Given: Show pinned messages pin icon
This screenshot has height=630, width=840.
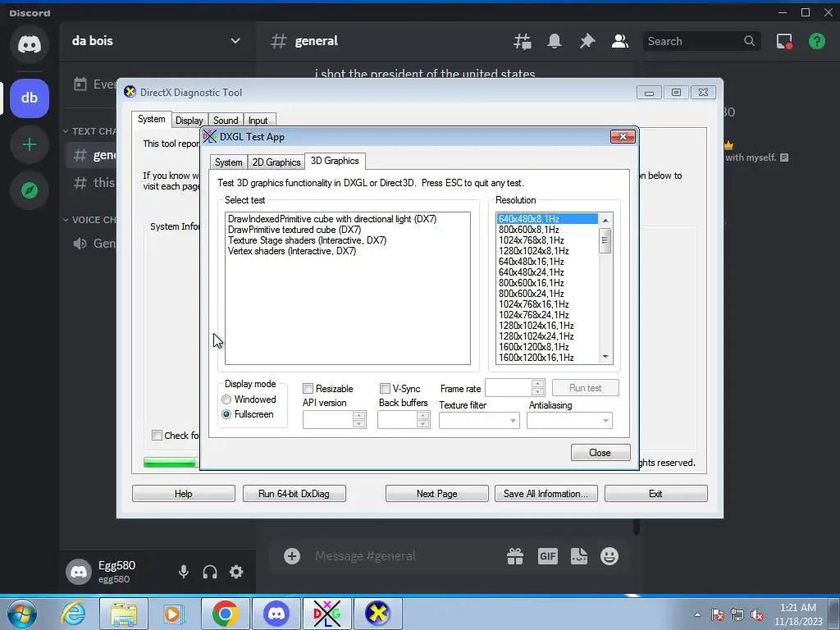Looking at the screenshot, I should tap(587, 41).
